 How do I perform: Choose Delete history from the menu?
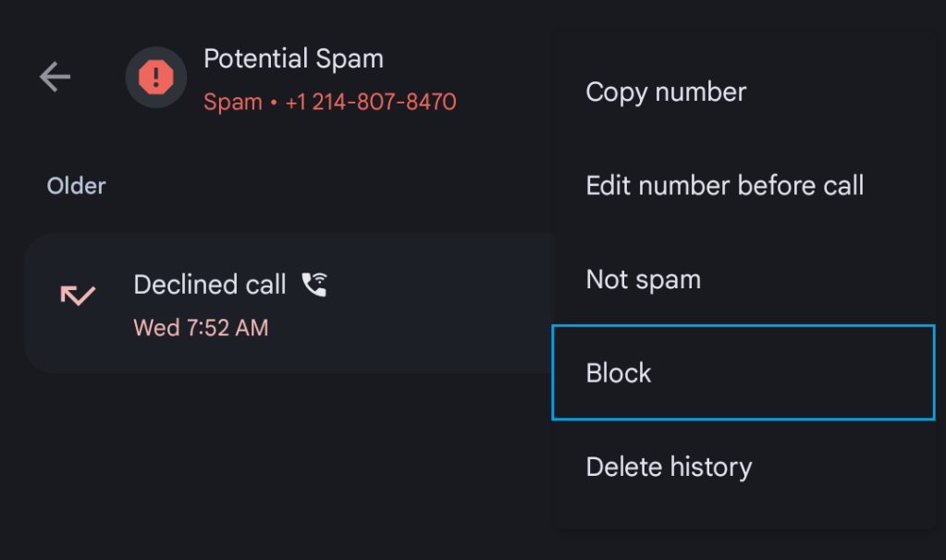[669, 467]
